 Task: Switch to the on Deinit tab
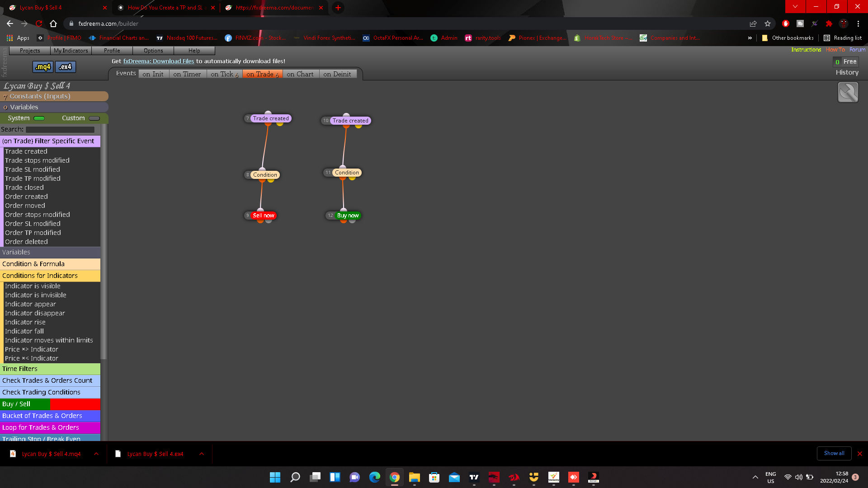[x=337, y=74]
